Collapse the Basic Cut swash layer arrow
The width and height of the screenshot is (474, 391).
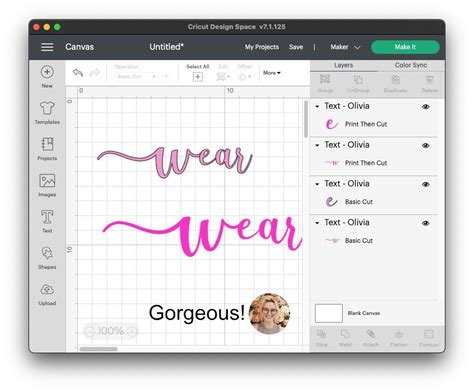click(x=317, y=223)
